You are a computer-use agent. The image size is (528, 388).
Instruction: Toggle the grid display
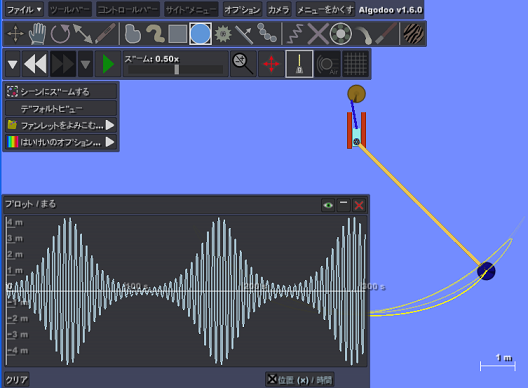pyautogui.click(x=356, y=64)
